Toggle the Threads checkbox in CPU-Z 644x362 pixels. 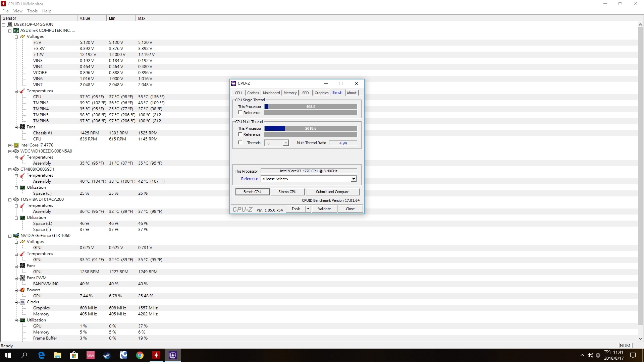point(240,143)
